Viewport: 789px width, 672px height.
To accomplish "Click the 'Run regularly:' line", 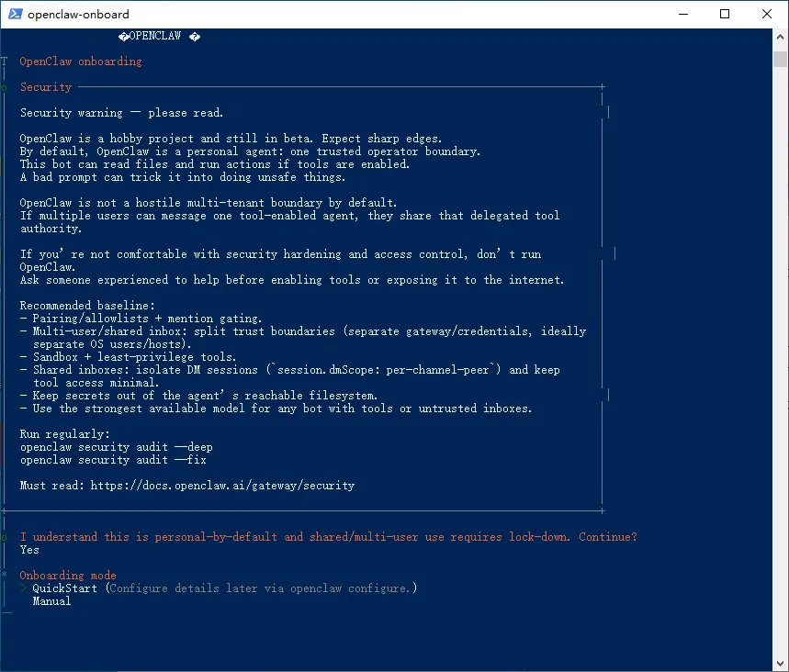I will pos(65,434).
